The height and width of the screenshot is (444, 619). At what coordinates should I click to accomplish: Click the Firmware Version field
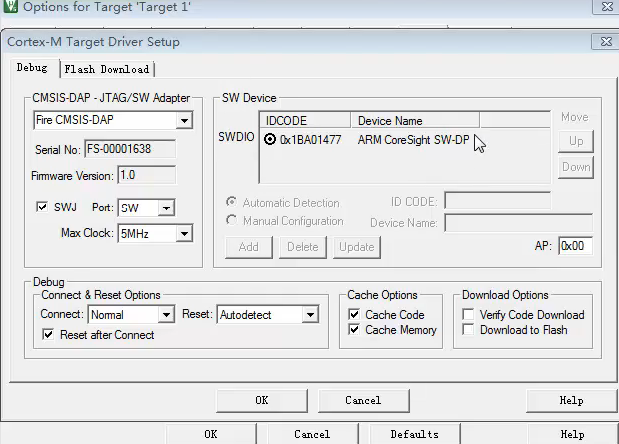(x=147, y=175)
